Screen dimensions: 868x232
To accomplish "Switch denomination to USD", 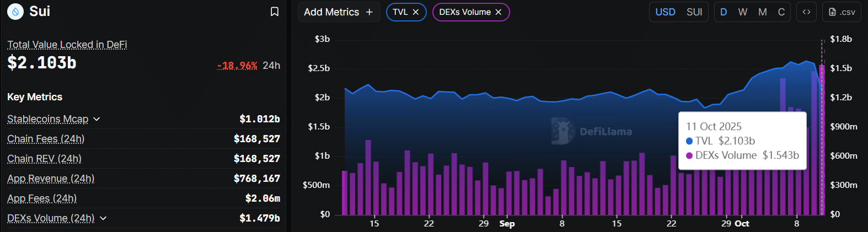I will 665,12.
